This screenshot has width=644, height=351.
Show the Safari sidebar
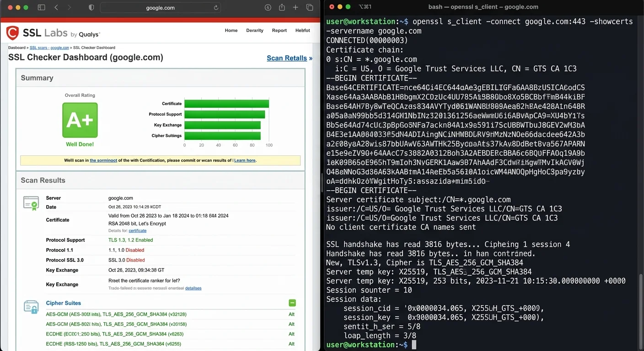[41, 8]
